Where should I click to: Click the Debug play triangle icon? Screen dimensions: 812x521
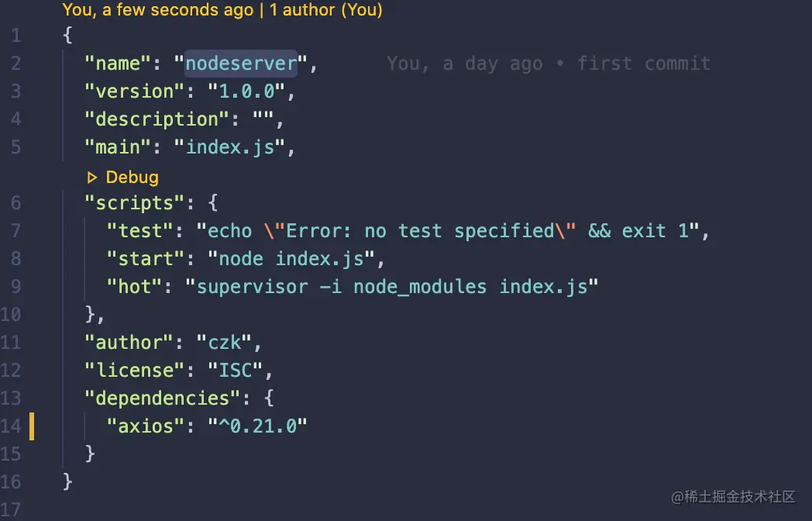pyautogui.click(x=93, y=178)
